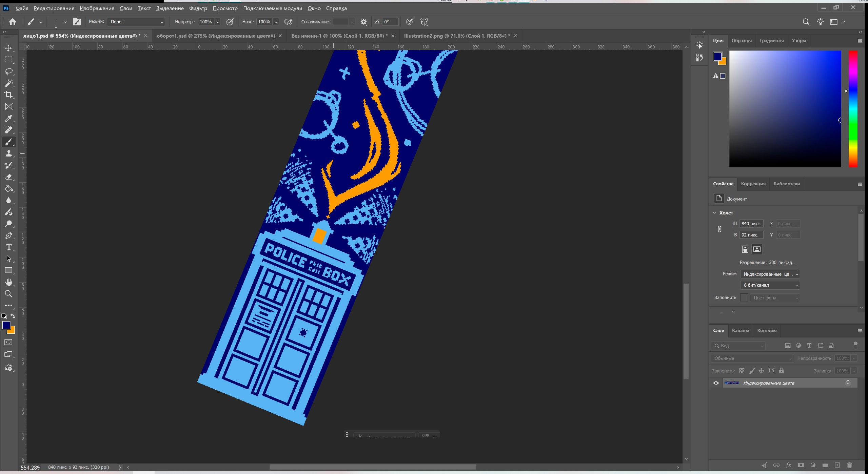868x474 pixels.
Task: Open the Индексированные цв... mode dropdown
Action: coord(770,274)
